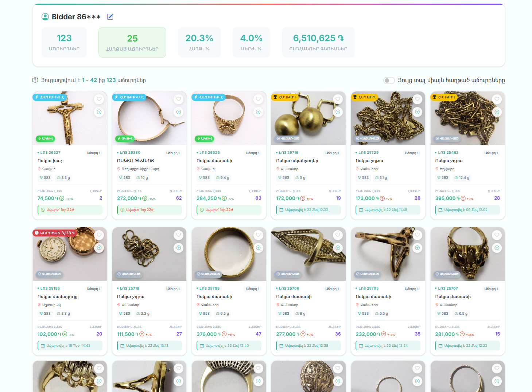Screen dimensions: 532x392
Task: Click the plus icon on lot 26325
Action: [x=258, y=112]
